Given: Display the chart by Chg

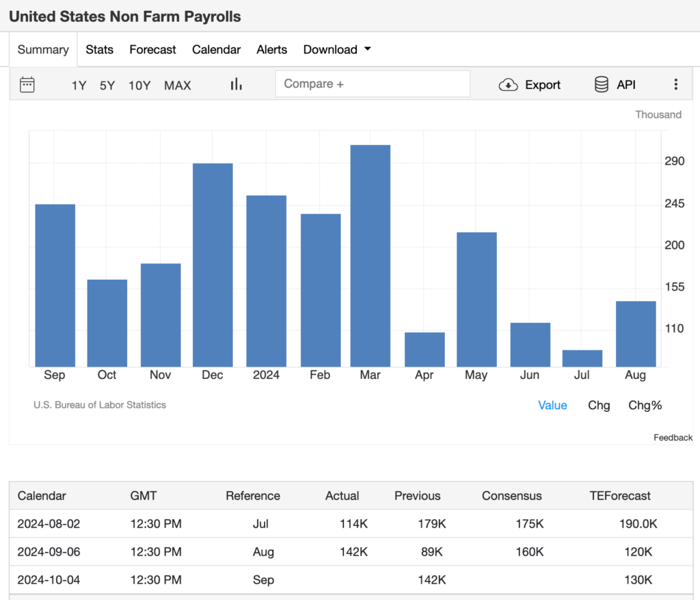Looking at the screenshot, I should [599, 405].
